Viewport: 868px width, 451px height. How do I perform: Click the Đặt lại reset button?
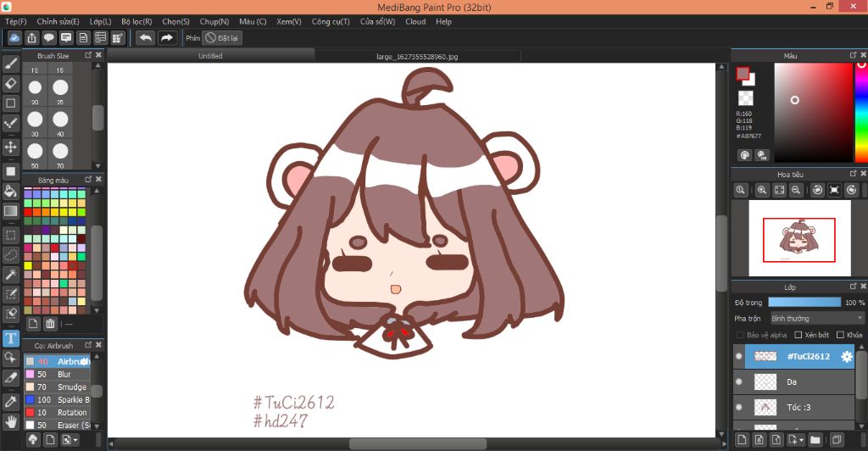pyautogui.click(x=222, y=37)
